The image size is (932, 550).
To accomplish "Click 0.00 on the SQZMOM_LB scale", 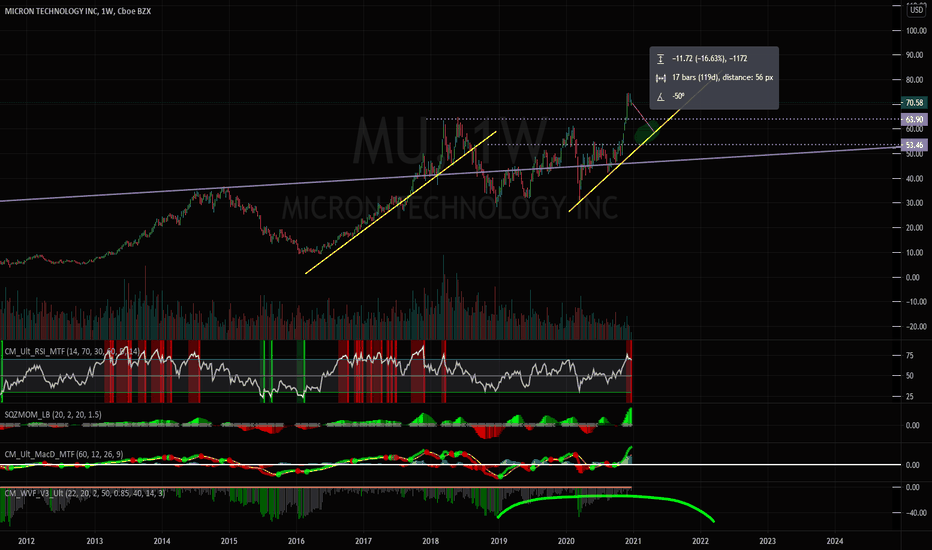I will (912, 426).
